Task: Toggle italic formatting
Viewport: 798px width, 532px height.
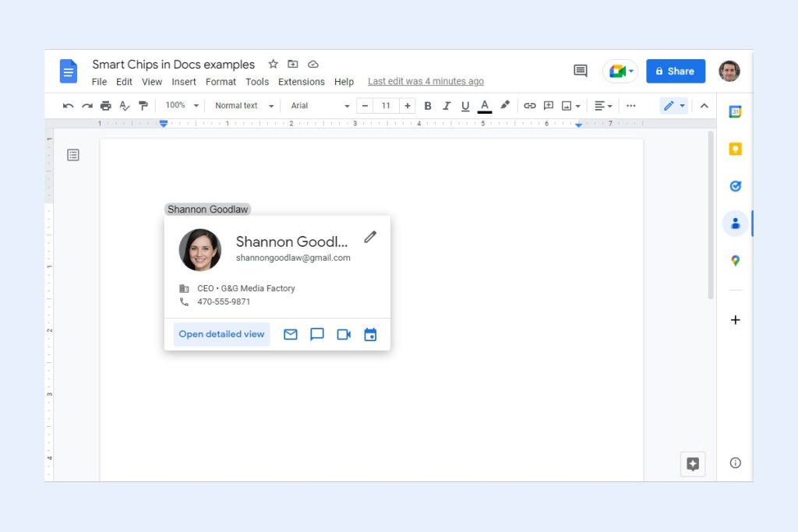Action: click(x=447, y=105)
